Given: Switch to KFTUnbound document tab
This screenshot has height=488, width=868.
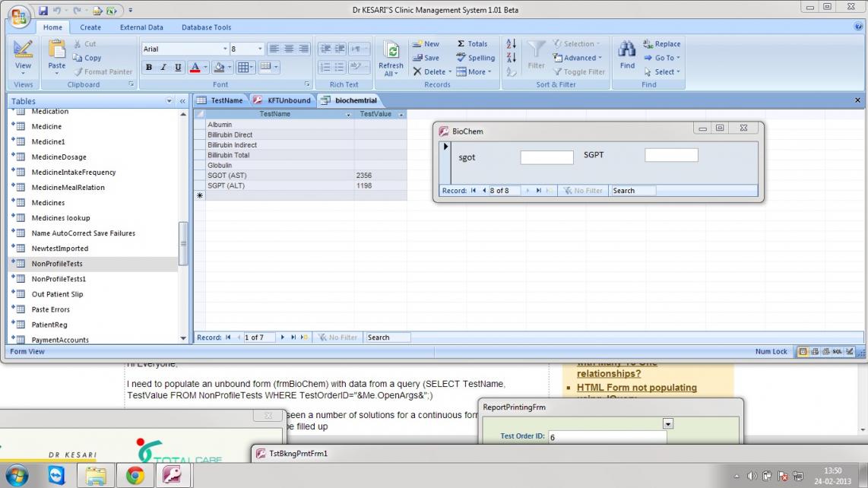Looking at the screenshot, I should click(282, 100).
